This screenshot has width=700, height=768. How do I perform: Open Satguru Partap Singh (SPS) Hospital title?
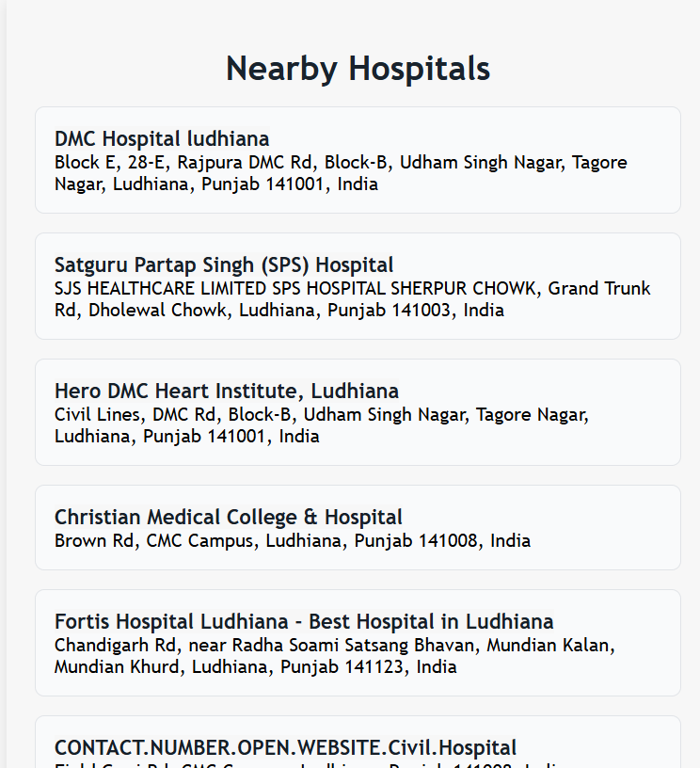point(224,265)
